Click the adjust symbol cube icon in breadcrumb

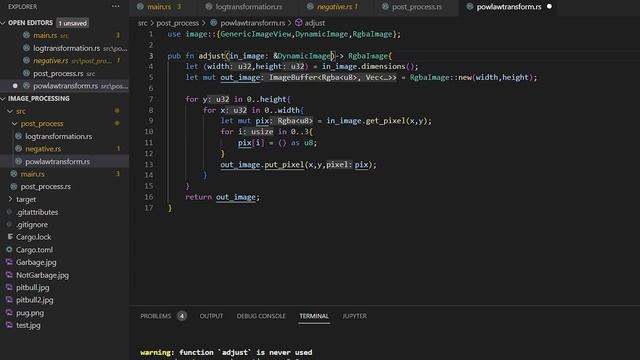[299, 23]
